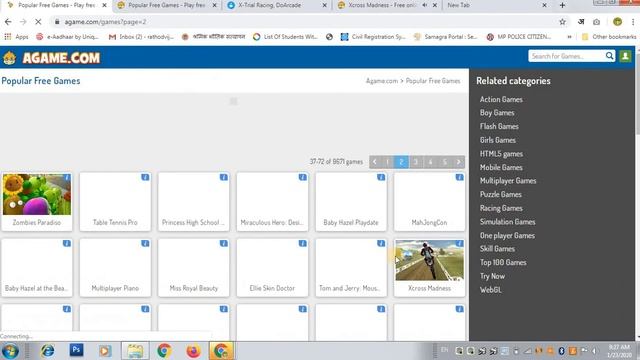Screen dimensions: 640x360
Task: Click the browser back arrow
Action: [x=8, y=22]
